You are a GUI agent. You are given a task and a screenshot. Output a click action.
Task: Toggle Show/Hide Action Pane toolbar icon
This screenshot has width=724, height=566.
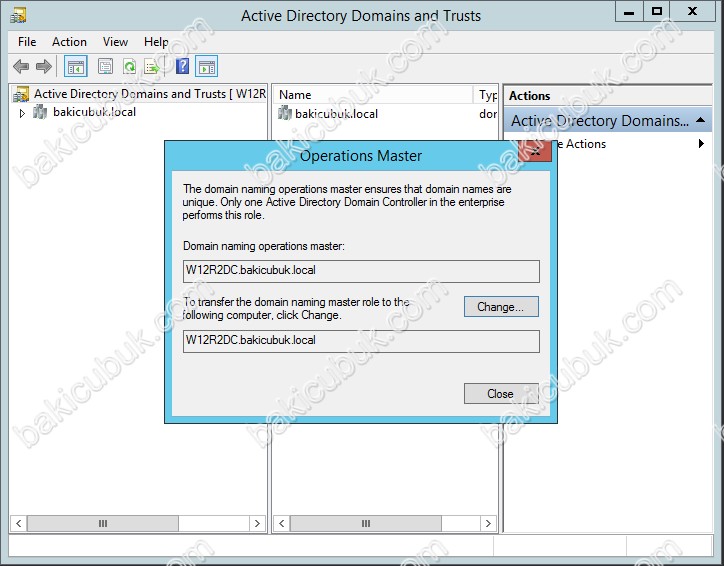[207, 67]
